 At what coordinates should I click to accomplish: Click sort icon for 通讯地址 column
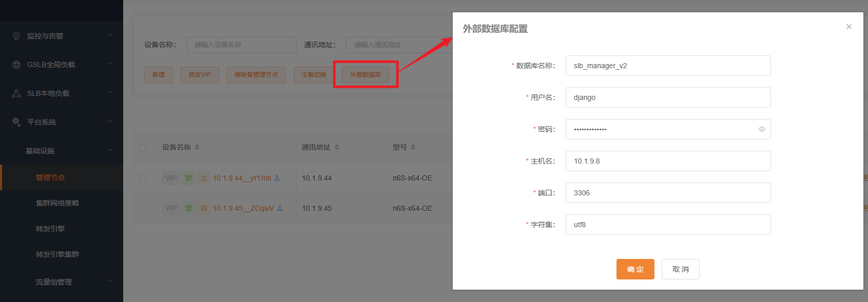[x=337, y=147]
